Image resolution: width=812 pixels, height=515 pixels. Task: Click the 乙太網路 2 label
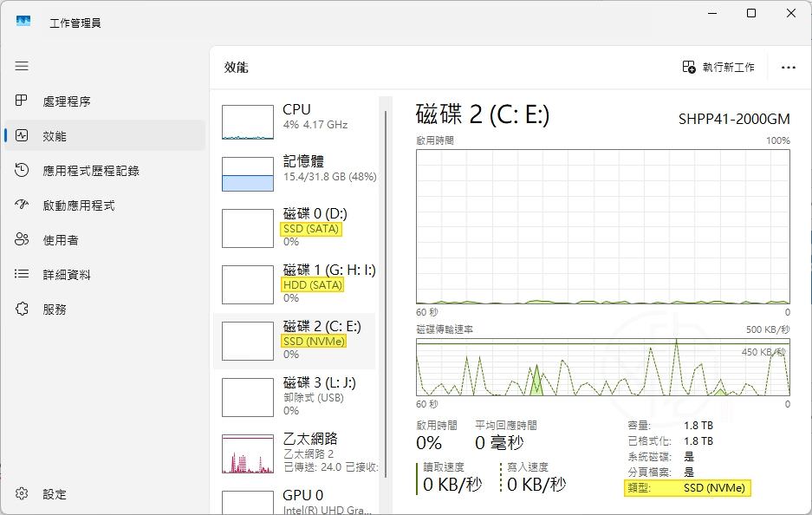tap(309, 453)
